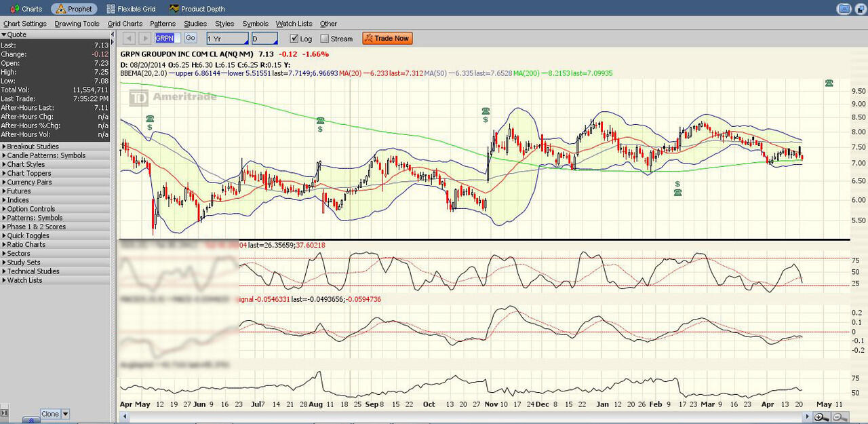This screenshot has width=868, height=424.
Task: Click the phone icon at chart's top right
Action: (x=829, y=83)
